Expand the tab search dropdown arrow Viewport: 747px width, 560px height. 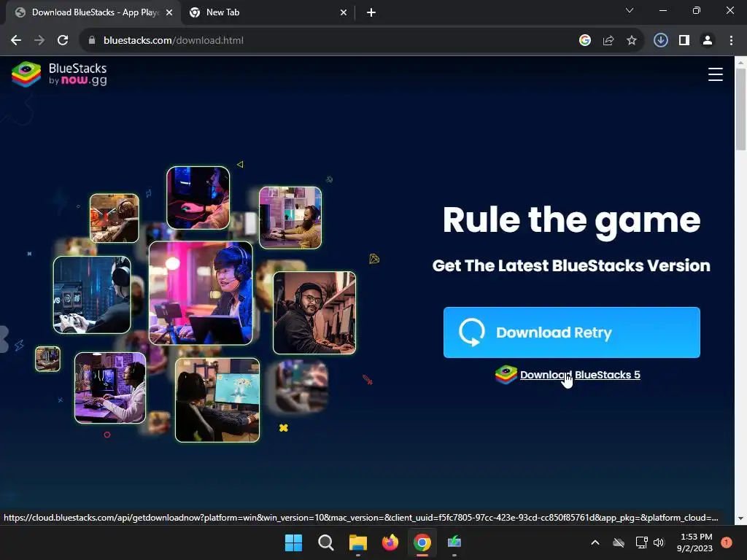click(x=630, y=10)
